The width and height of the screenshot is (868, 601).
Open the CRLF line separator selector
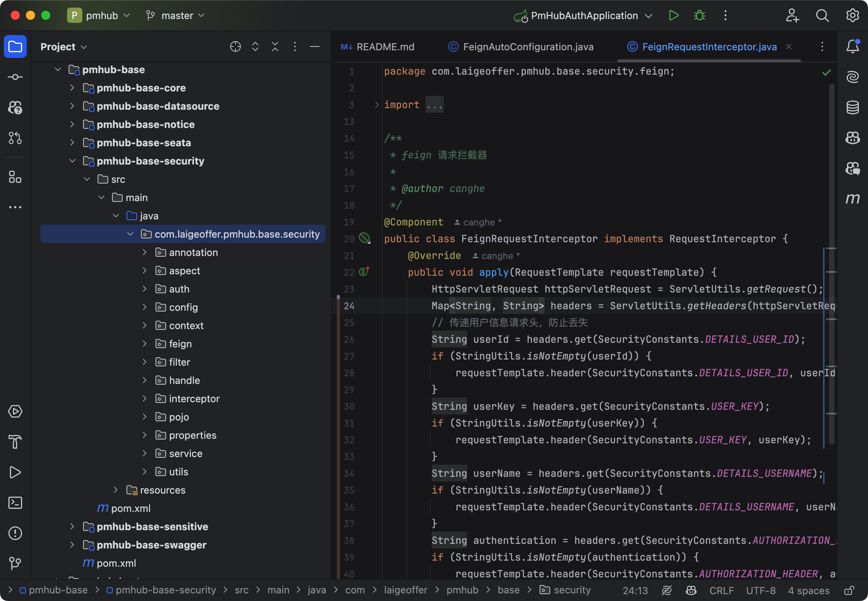[x=721, y=590]
